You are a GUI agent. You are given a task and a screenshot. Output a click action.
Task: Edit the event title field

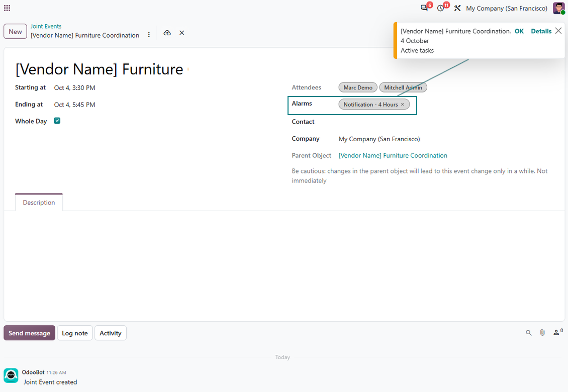[99, 69]
